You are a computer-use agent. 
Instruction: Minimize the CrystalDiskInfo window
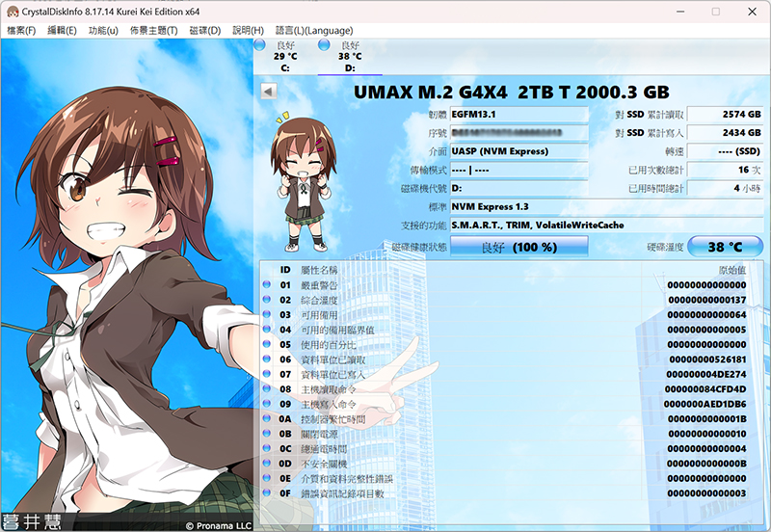click(x=680, y=12)
